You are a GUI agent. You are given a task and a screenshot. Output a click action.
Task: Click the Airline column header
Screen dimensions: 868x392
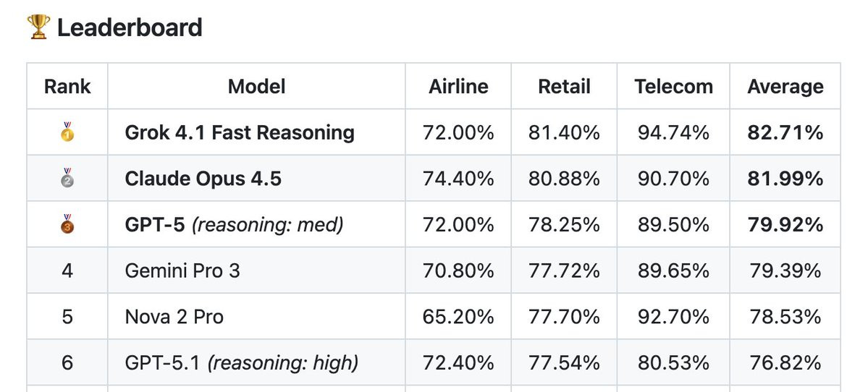pos(458,86)
